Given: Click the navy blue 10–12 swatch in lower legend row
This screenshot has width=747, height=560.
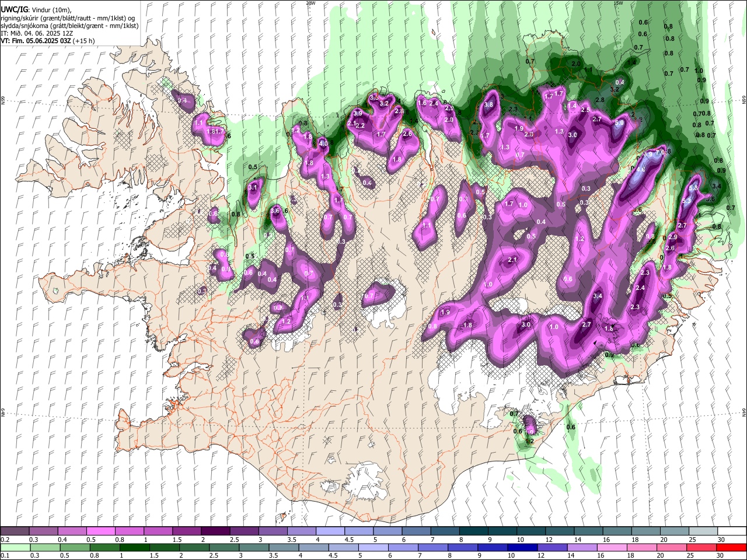Looking at the screenshot, I should (x=522, y=548).
